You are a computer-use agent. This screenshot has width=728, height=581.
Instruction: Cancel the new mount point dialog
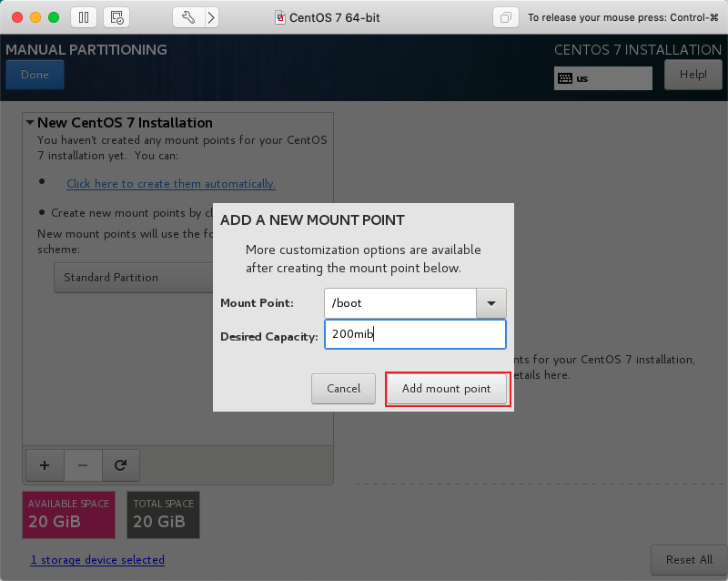pyautogui.click(x=344, y=389)
